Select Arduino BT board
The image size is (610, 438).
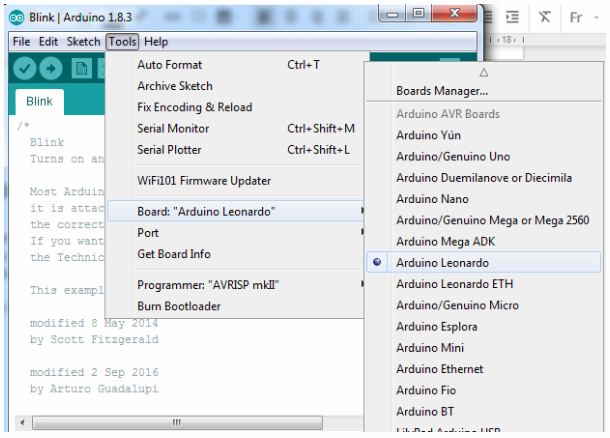pyautogui.click(x=484, y=412)
